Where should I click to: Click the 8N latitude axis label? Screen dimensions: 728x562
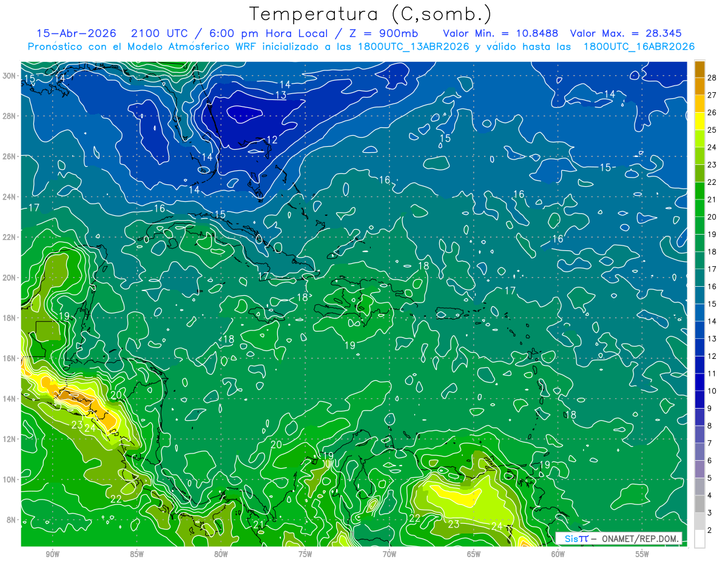click(x=12, y=520)
